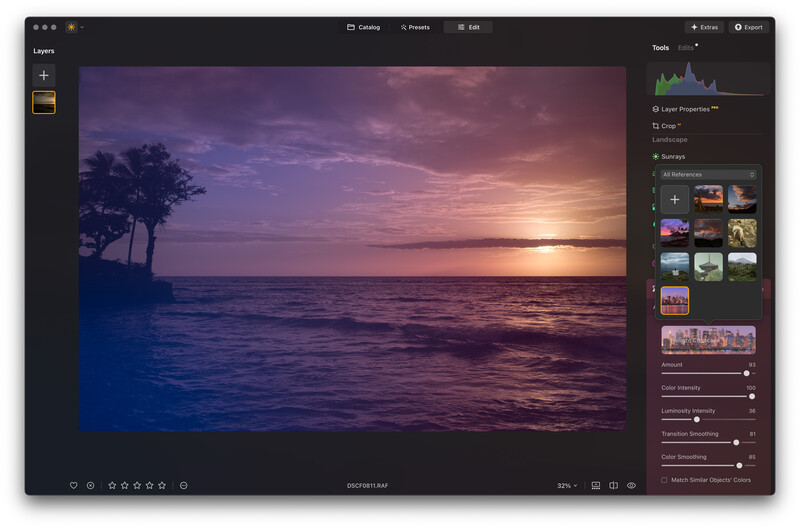
Task: Click the sunset photo on the canvas
Action: [x=353, y=248]
